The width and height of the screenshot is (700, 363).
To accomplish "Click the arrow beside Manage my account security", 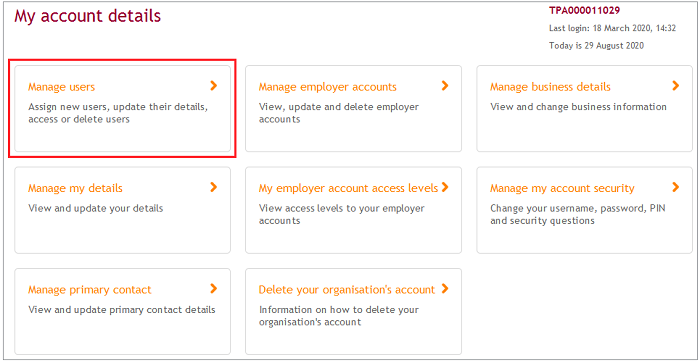I will pos(676,187).
